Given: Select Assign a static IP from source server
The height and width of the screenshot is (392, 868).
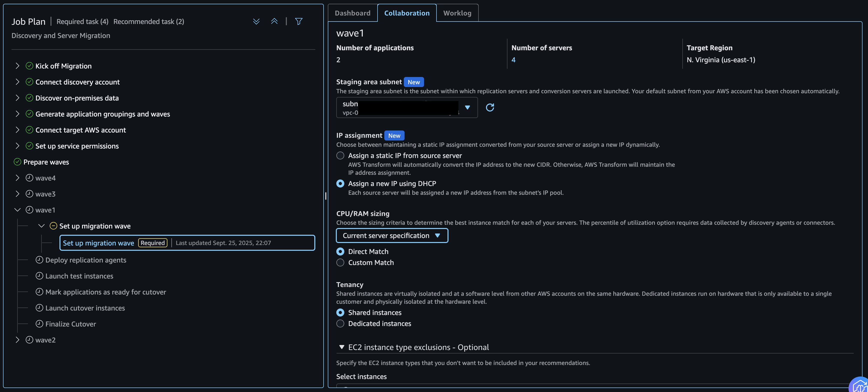Looking at the screenshot, I should click(x=340, y=155).
